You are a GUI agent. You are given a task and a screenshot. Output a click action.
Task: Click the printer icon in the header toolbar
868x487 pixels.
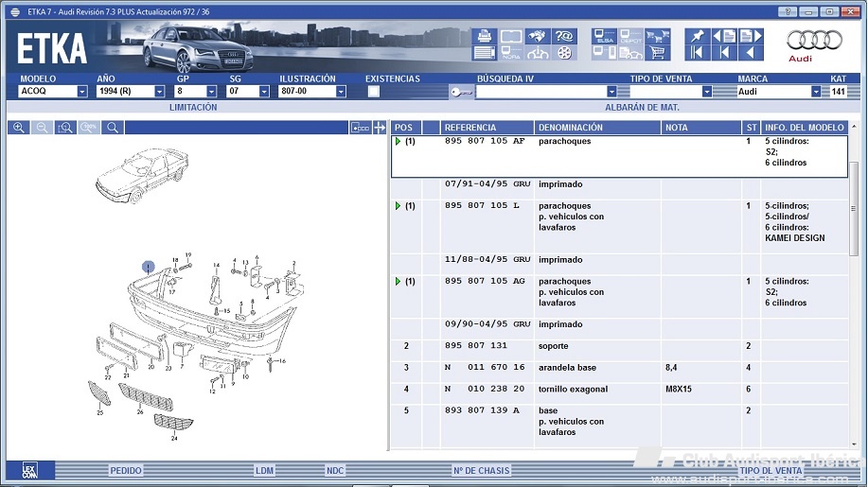tap(485, 36)
